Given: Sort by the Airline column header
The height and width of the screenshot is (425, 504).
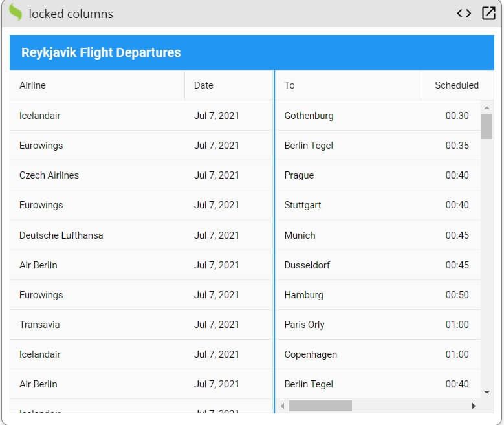Looking at the screenshot, I should point(98,85).
